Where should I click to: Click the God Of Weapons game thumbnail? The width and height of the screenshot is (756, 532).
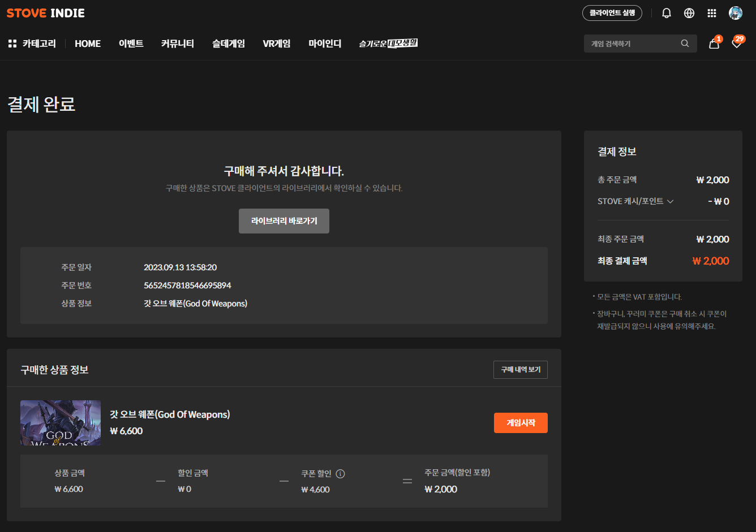coord(61,423)
